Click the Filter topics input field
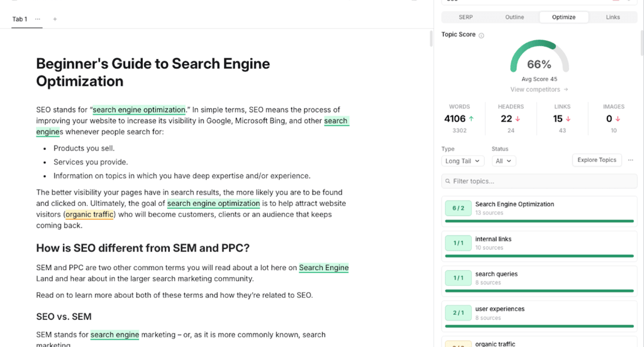The image size is (644, 347). [539, 181]
